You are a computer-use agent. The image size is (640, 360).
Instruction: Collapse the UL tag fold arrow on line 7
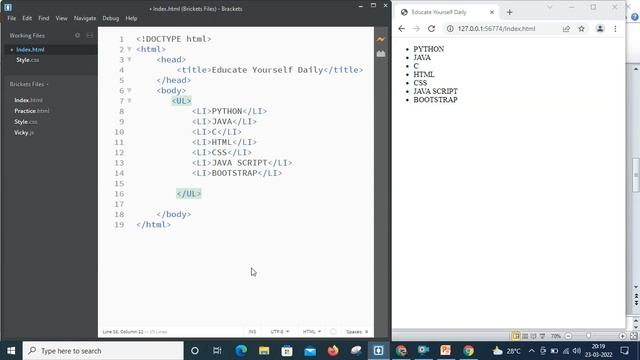(x=129, y=101)
